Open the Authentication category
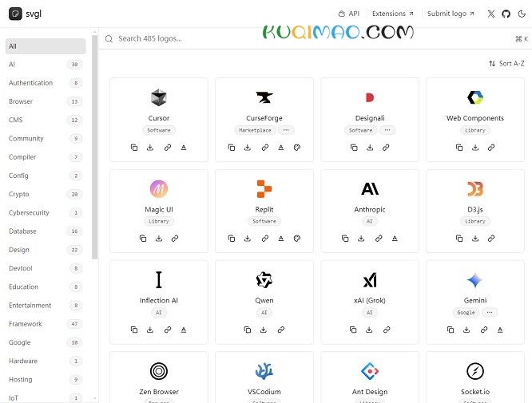Viewport: 532px width, 403px height. click(x=46, y=83)
